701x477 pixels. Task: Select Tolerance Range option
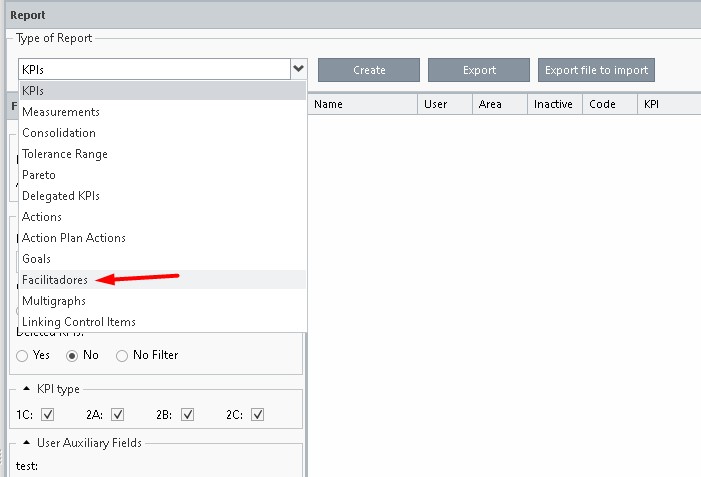65,154
